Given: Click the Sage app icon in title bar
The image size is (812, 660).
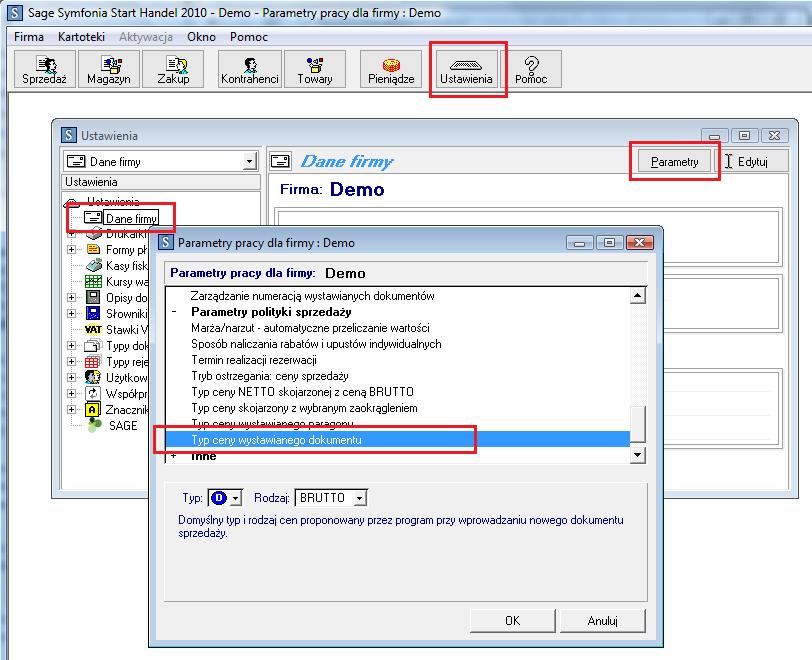Looking at the screenshot, I should (14, 12).
